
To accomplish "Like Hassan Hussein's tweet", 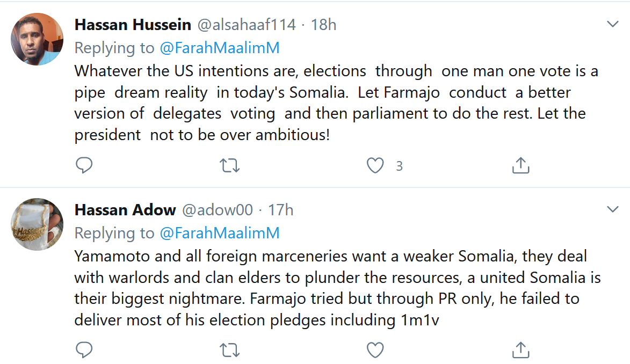I will click(x=375, y=166).
